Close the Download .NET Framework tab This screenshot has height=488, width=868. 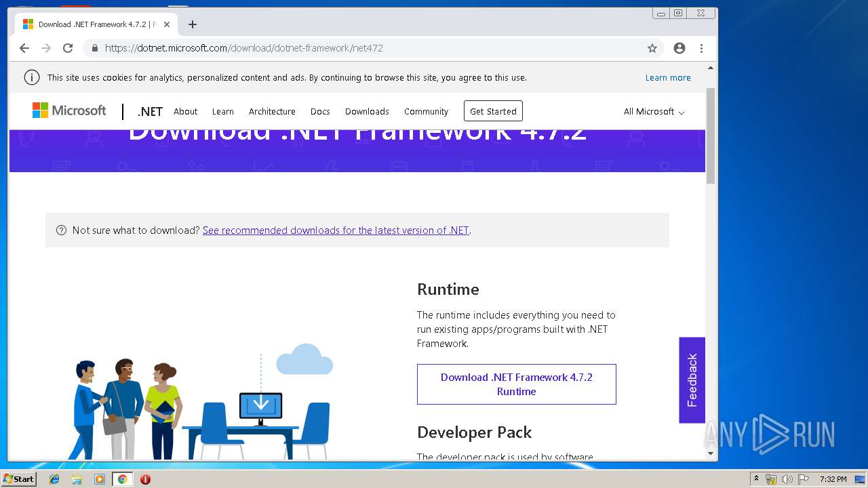(x=167, y=24)
